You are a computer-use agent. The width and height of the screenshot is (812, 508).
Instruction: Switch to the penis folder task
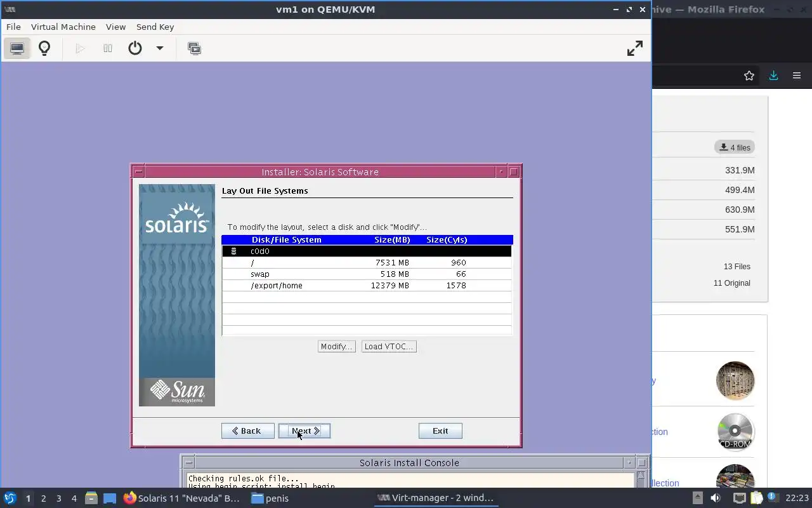270,498
